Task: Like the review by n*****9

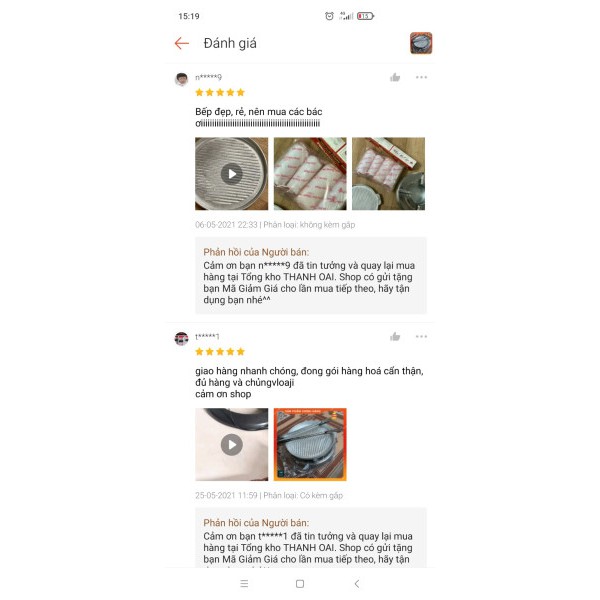Action: [395, 78]
